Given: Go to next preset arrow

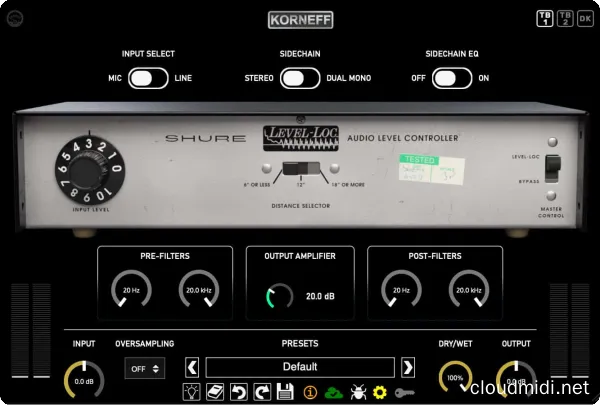Looking at the screenshot, I should pos(408,367).
